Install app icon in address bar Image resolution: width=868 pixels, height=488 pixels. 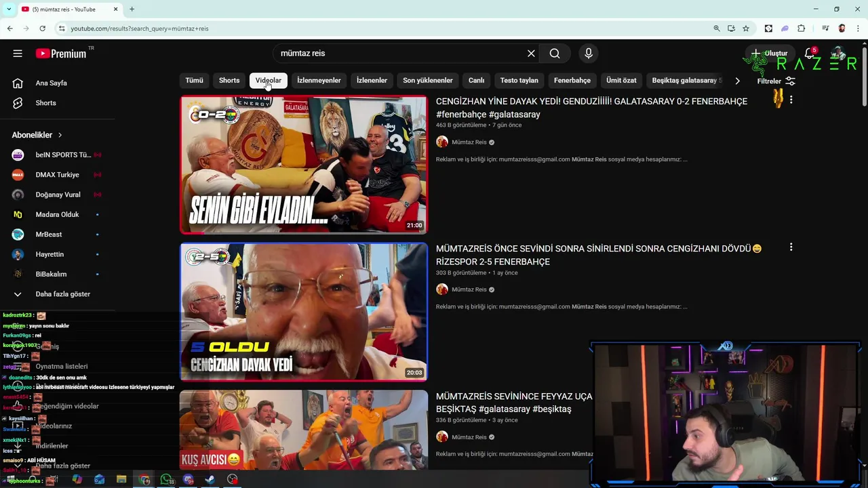[731, 28]
